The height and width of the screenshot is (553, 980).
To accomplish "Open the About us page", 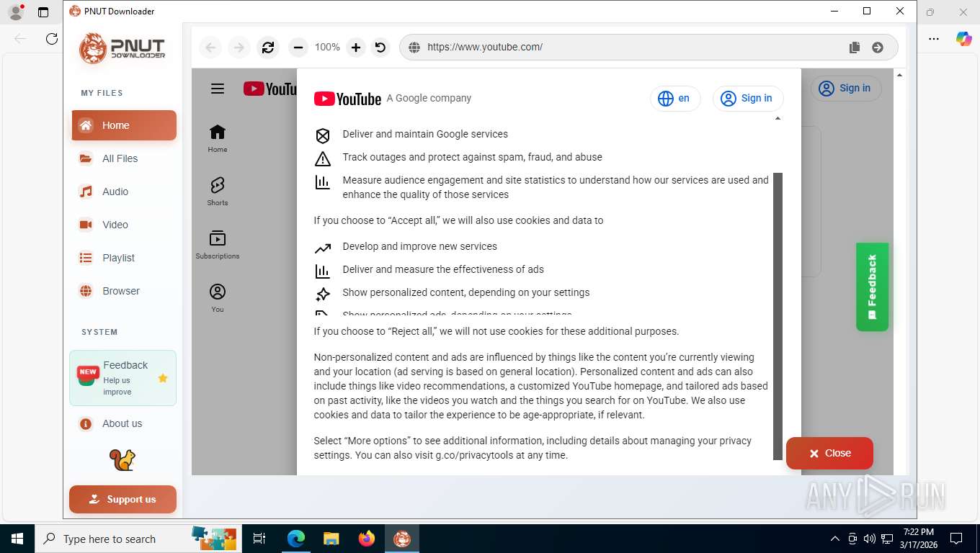I will [124, 423].
